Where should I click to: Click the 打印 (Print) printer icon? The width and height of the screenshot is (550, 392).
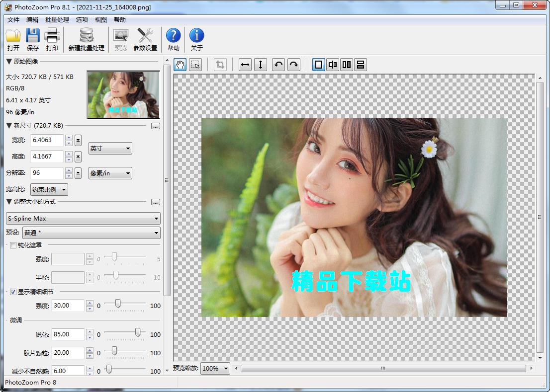coord(52,36)
